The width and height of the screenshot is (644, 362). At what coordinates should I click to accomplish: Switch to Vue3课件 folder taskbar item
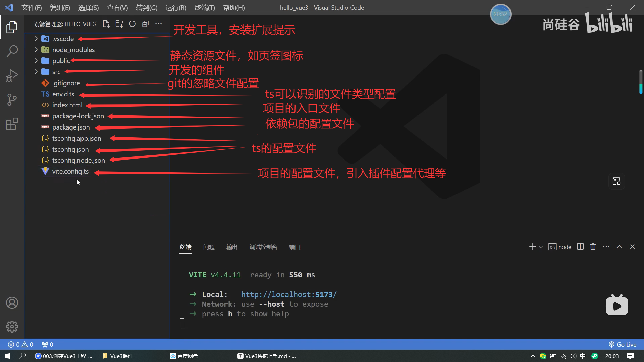point(118,356)
